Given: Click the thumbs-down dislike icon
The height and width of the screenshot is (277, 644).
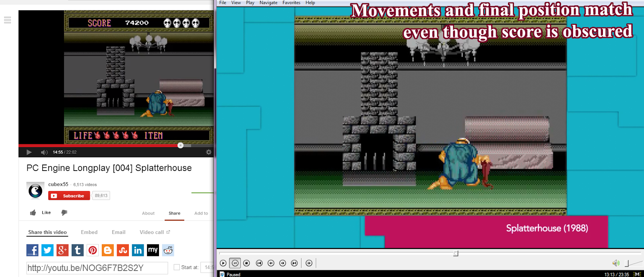Looking at the screenshot, I should point(64,212).
